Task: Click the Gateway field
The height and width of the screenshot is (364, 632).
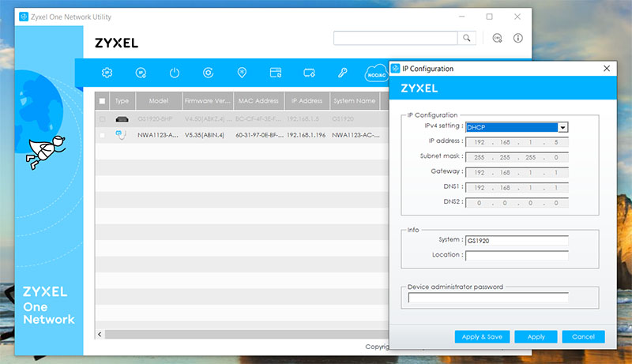Action: (x=517, y=172)
